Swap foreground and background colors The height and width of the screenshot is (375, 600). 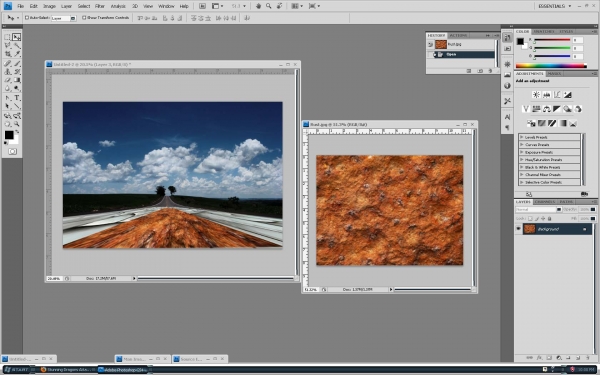tap(17, 132)
